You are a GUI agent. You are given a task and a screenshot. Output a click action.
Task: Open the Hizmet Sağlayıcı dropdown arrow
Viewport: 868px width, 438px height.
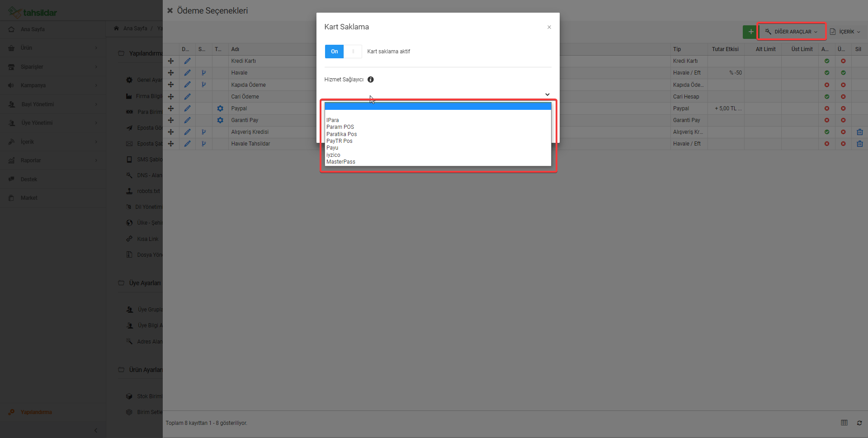[x=547, y=94]
